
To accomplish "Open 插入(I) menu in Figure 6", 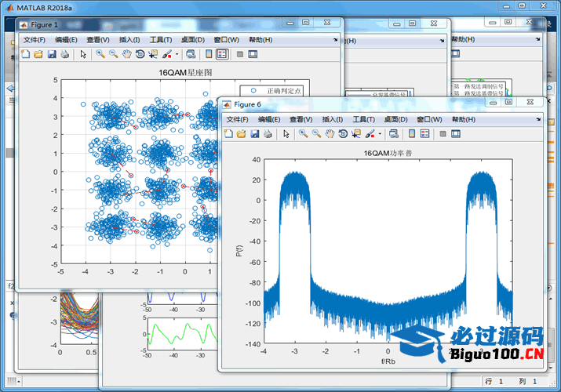I will [333, 119].
